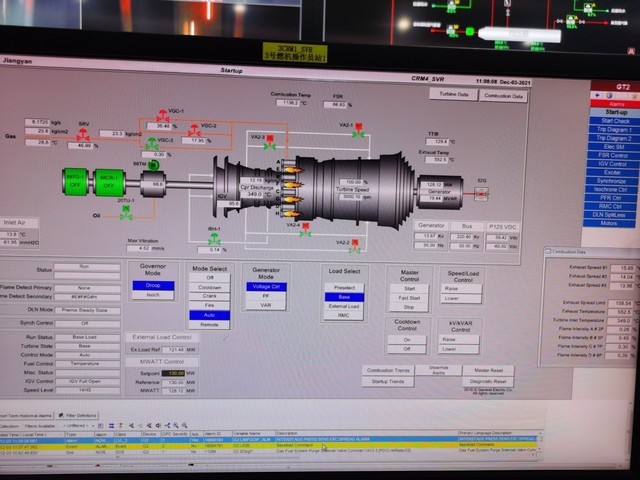The image size is (640, 480).
Task: Select Auto in Mode Select
Action: [x=209, y=315]
